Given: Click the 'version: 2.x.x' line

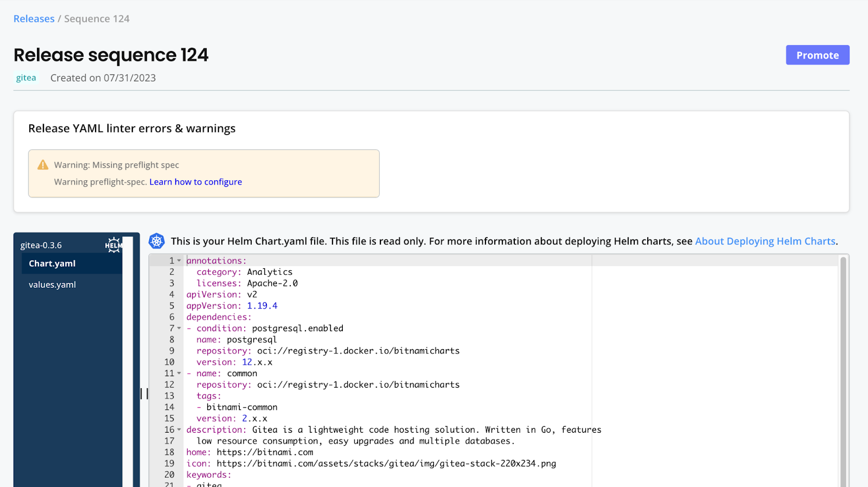Looking at the screenshot, I should click(x=232, y=419).
